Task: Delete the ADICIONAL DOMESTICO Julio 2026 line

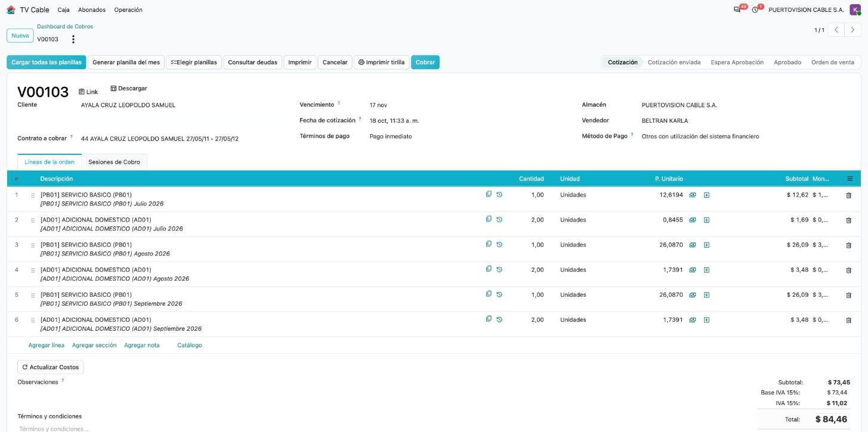Action: click(x=849, y=220)
